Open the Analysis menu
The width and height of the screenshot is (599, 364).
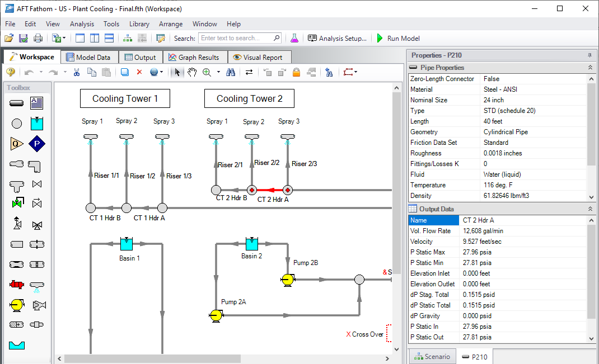pos(82,24)
